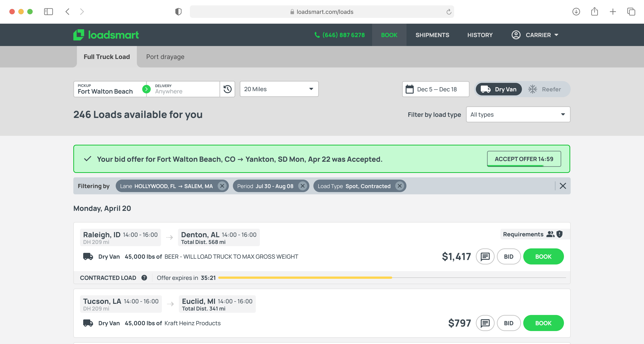Click the ACCEPT OFFER 14:59 button

[x=524, y=159]
